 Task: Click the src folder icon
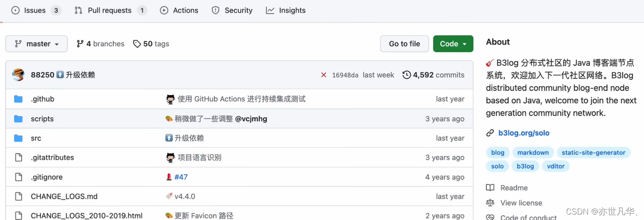tap(18, 138)
